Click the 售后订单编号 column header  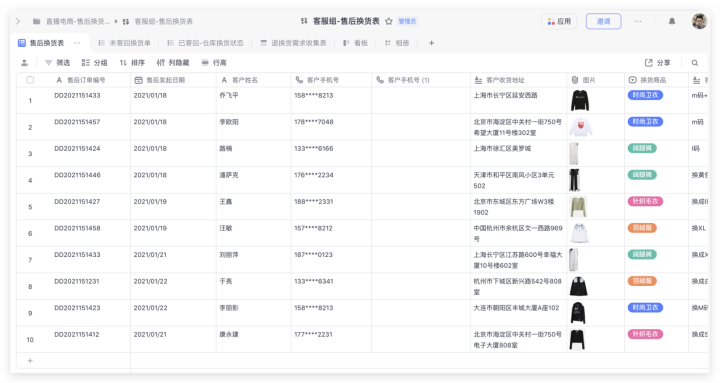(x=87, y=80)
